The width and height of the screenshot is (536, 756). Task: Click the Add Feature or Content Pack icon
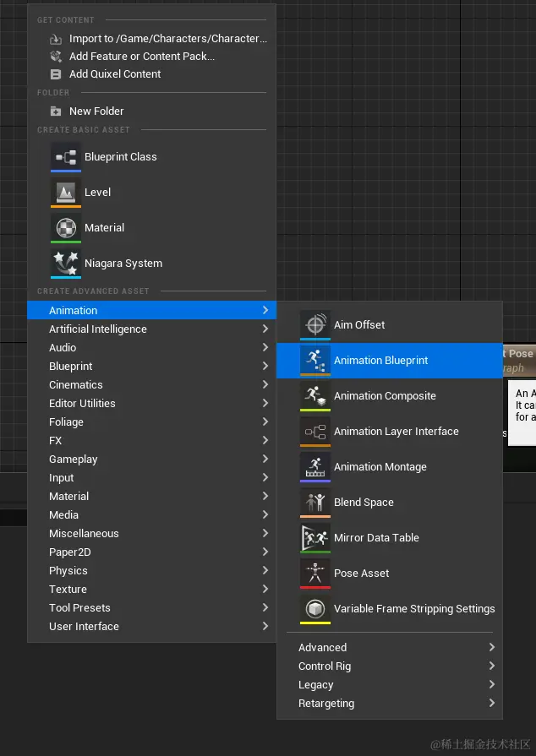(56, 57)
